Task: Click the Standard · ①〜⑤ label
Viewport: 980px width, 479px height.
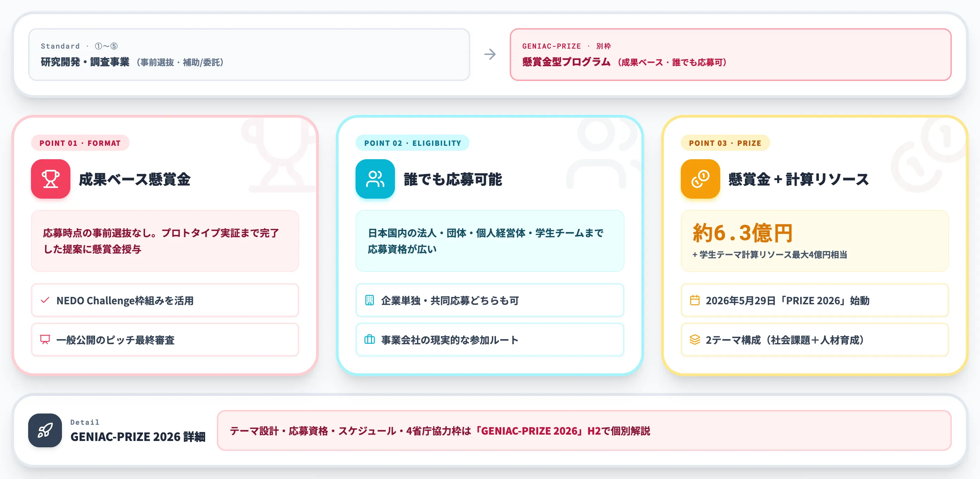Action: pyautogui.click(x=79, y=46)
